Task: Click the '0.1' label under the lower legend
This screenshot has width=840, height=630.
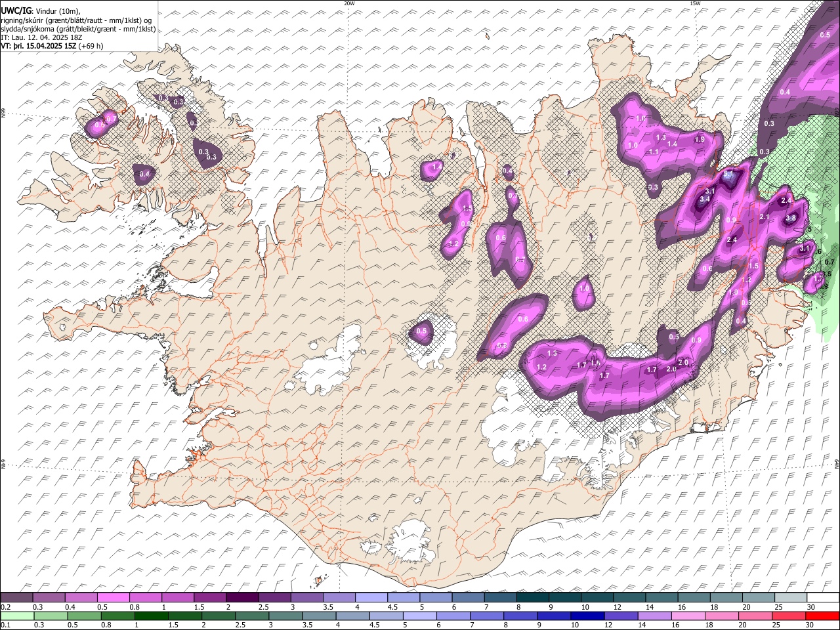Action: point(6,625)
